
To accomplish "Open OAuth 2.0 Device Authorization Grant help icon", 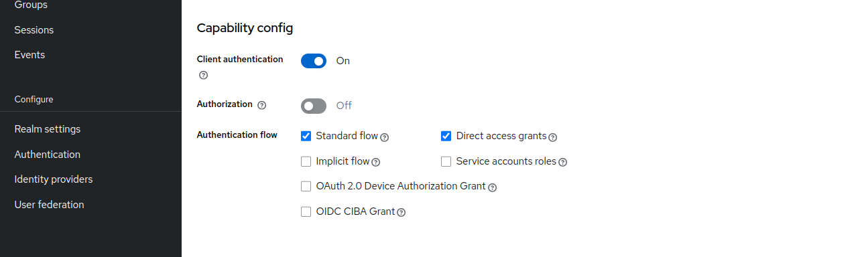I will click(493, 187).
